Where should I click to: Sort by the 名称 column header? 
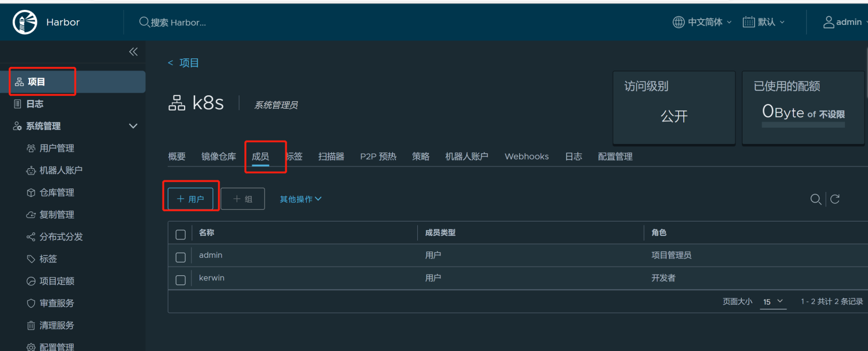207,232
